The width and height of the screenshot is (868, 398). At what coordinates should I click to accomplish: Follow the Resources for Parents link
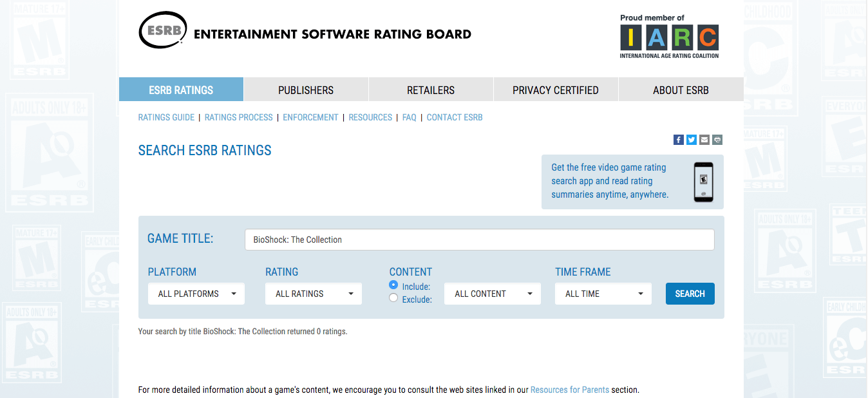569,390
